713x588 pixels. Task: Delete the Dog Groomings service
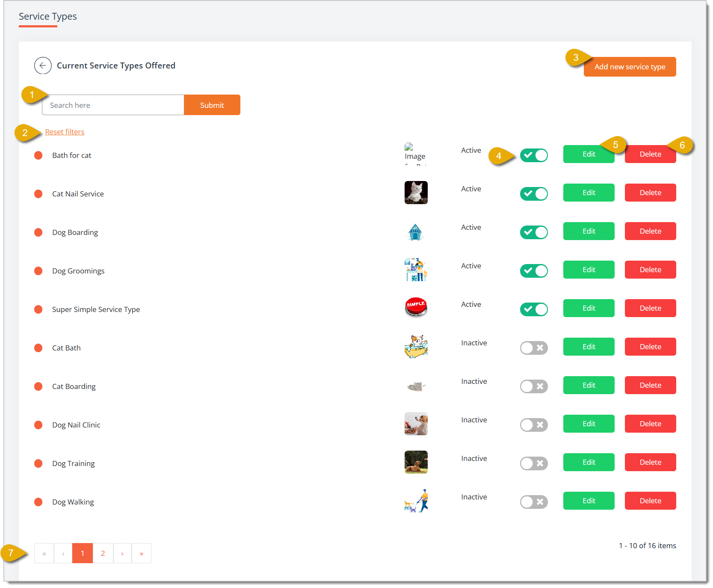(650, 270)
